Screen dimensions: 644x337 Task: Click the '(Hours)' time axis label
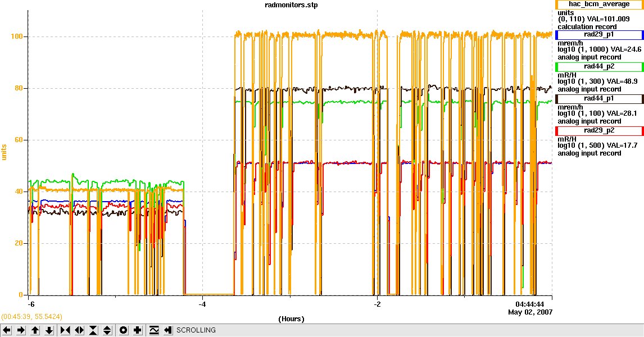click(291, 319)
